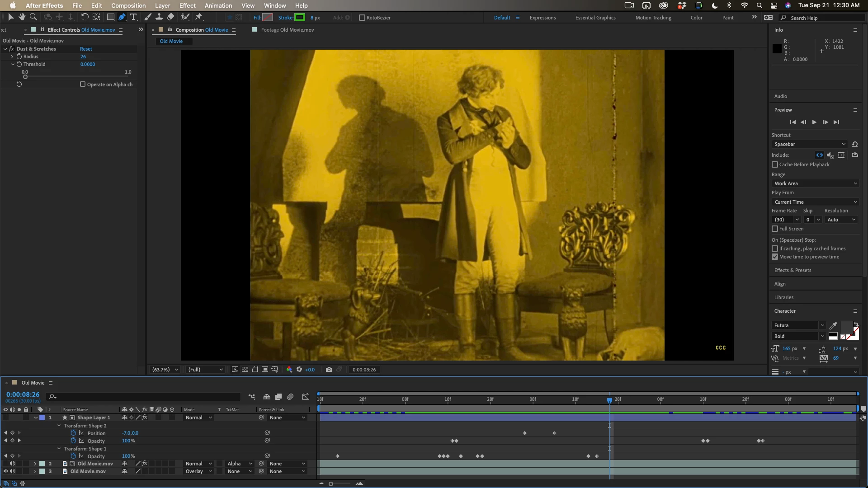Select the Clone Stamp tool

[159, 17]
